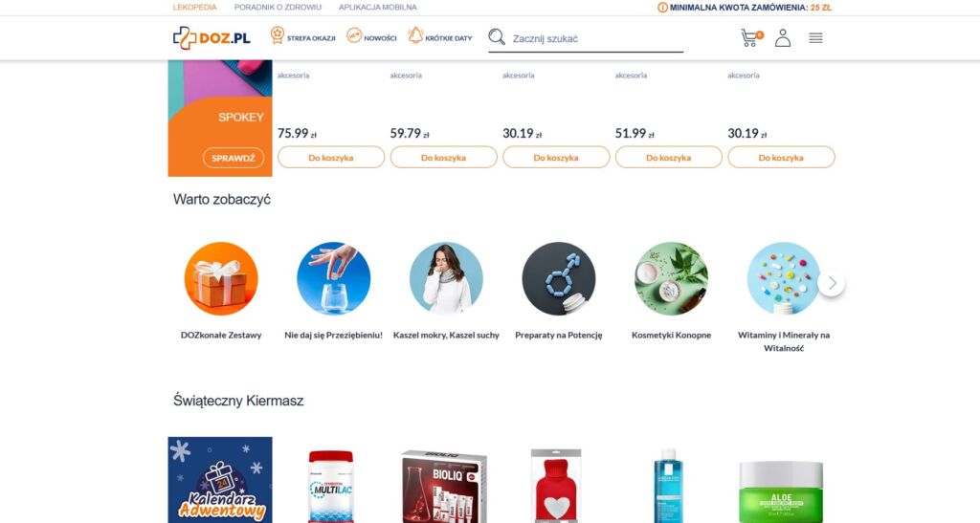Open the hamburger menu icon
This screenshot has width=980, height=523.
pyautogui.click(x=815, y=38)
